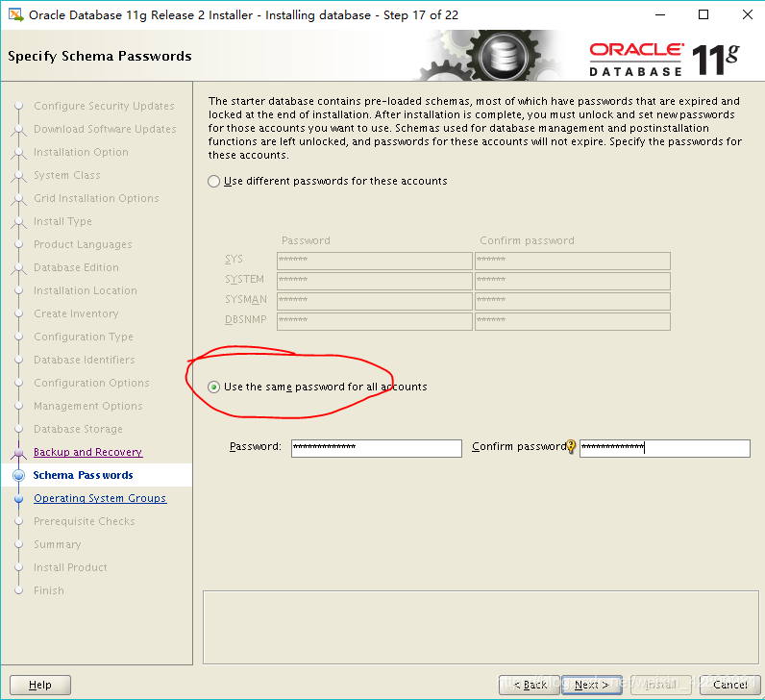This screenshot has height=700, width=765.
Task: Click the 'Install Type' step text
Action: (x=62, y=221)
